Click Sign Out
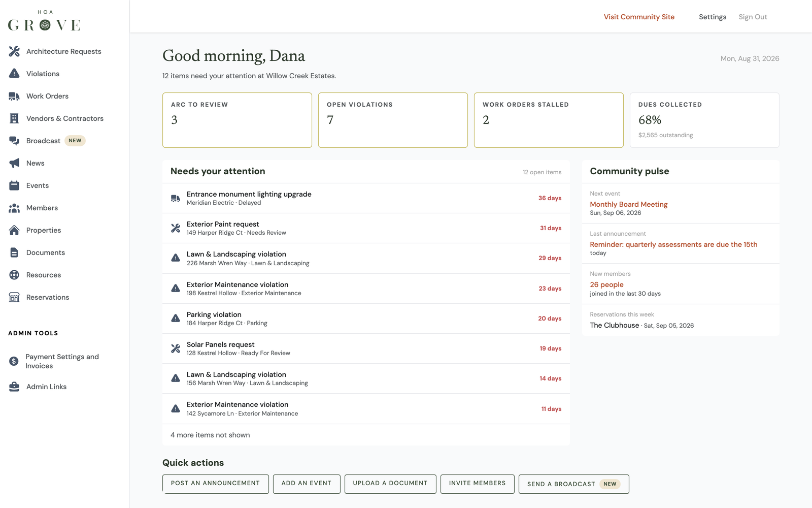This screenshot has height=508, width=812. 753,17
